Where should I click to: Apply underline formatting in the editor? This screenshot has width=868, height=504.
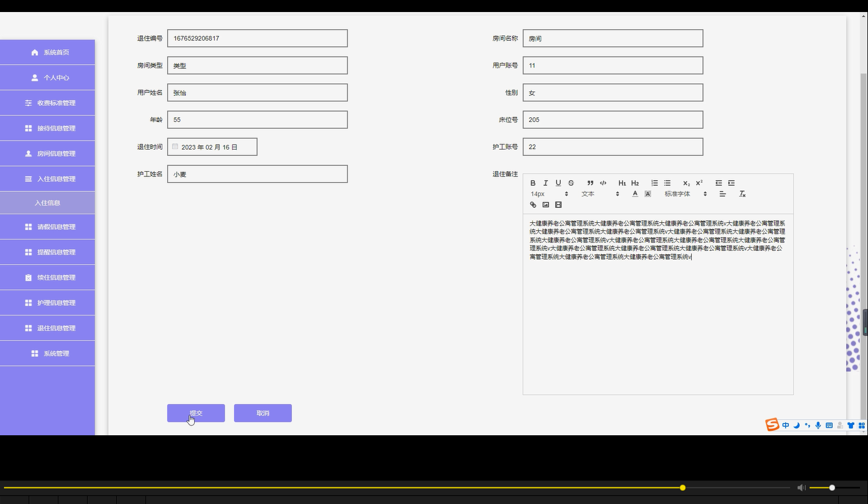558,183
